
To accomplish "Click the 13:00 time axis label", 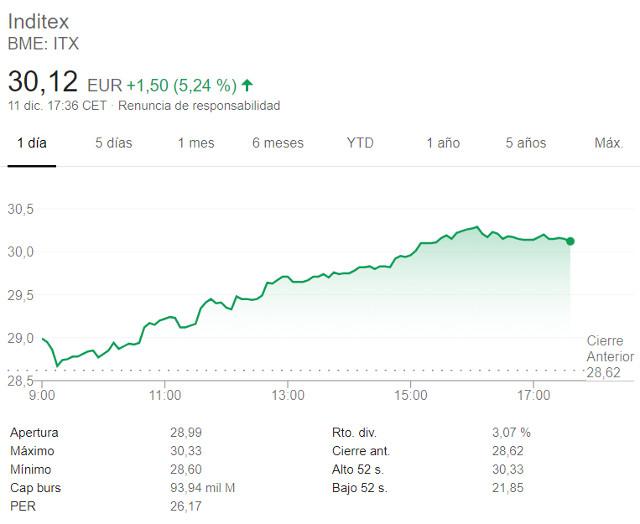I will click(x=288, y=396).
